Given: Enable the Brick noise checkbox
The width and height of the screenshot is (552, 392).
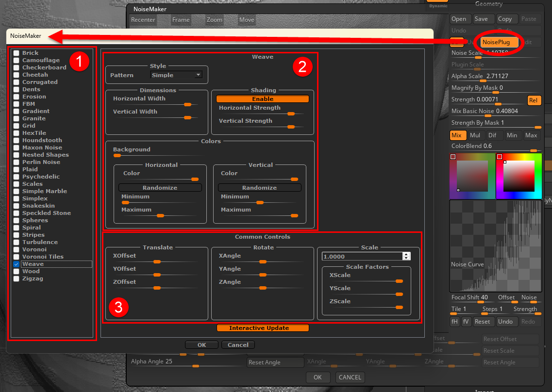Looking at the screenshot, I should [17, 53].
